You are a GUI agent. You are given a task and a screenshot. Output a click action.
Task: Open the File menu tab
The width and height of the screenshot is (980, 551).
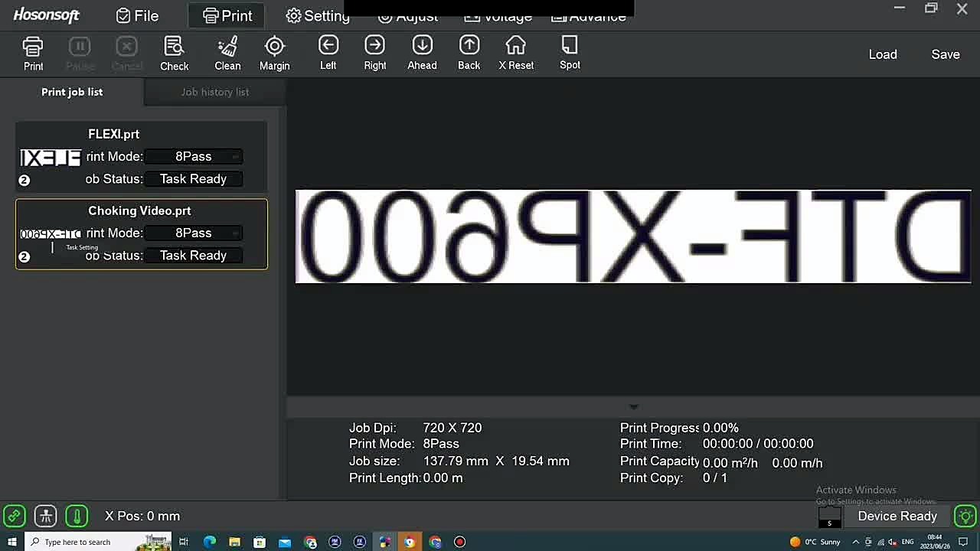[137, 16]
